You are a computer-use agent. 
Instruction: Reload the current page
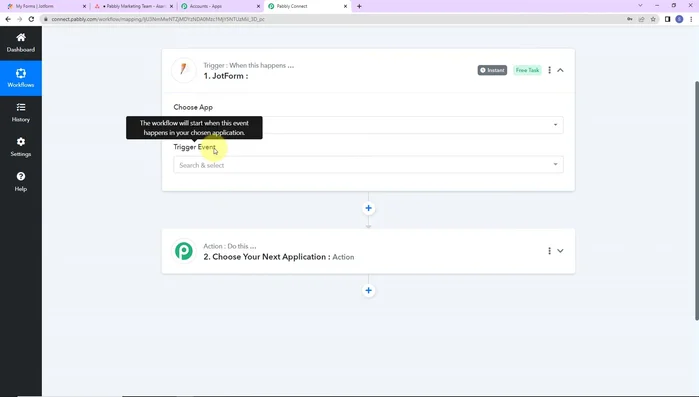coord(31,19)
